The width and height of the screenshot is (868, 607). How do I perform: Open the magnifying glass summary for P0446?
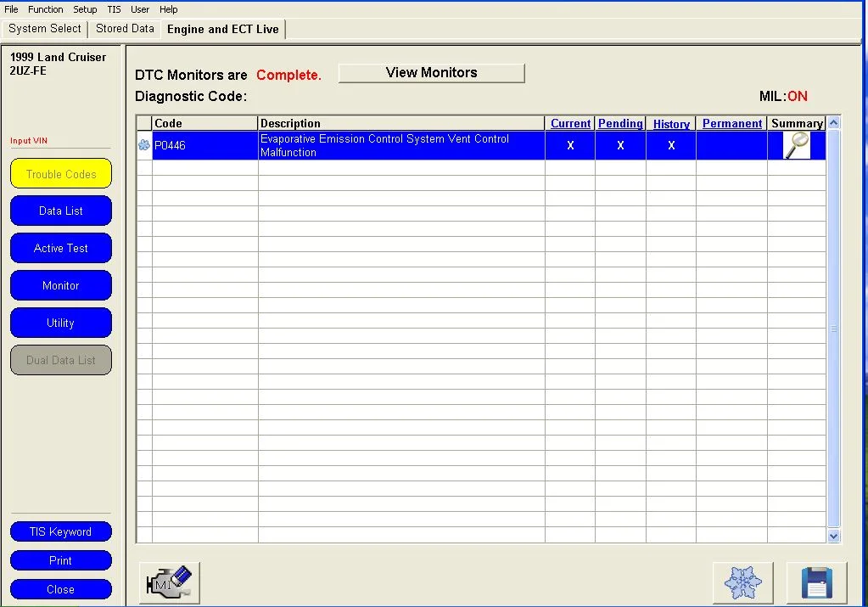[797, 146]
